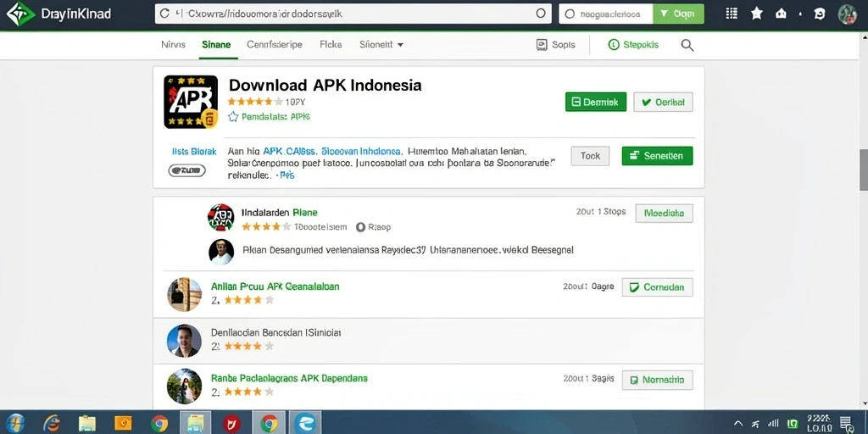
Task: Open the apps grid icon in header
Action: (x=732, y=14)
